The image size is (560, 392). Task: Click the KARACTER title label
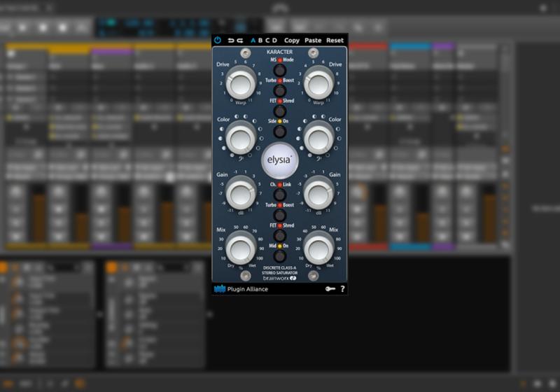(279, 52)
